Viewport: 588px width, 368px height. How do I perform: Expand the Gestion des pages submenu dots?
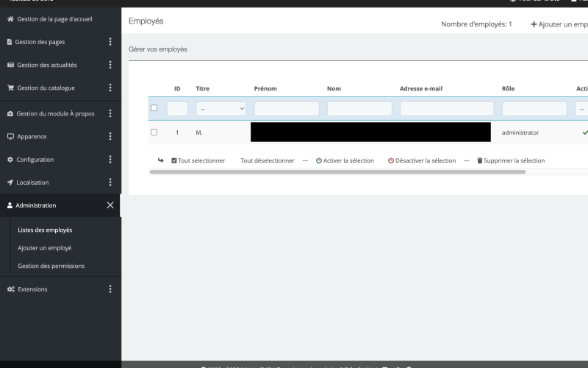coord(110,42)
